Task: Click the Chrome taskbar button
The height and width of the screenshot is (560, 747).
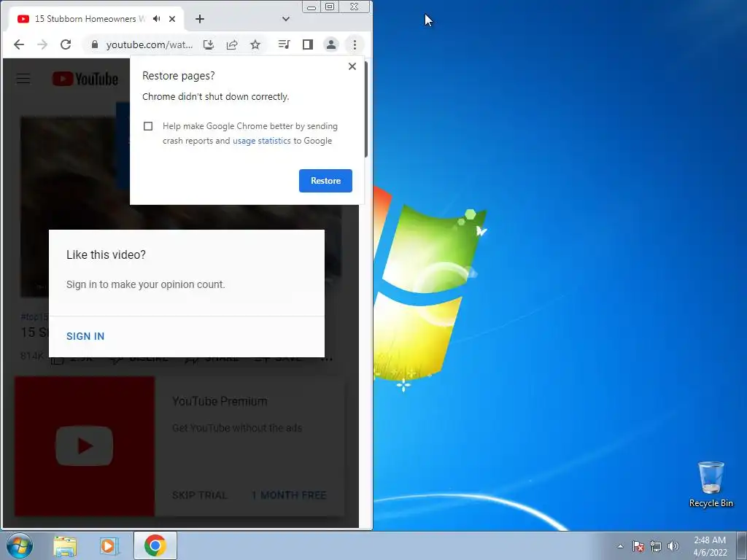Action: [155, 545]
